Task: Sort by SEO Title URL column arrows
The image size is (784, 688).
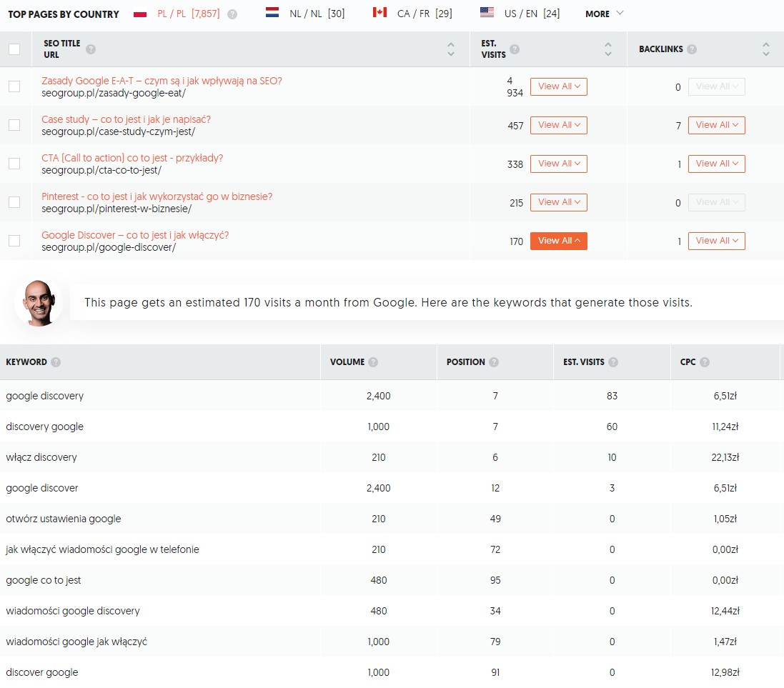Action: click(450, 49)
